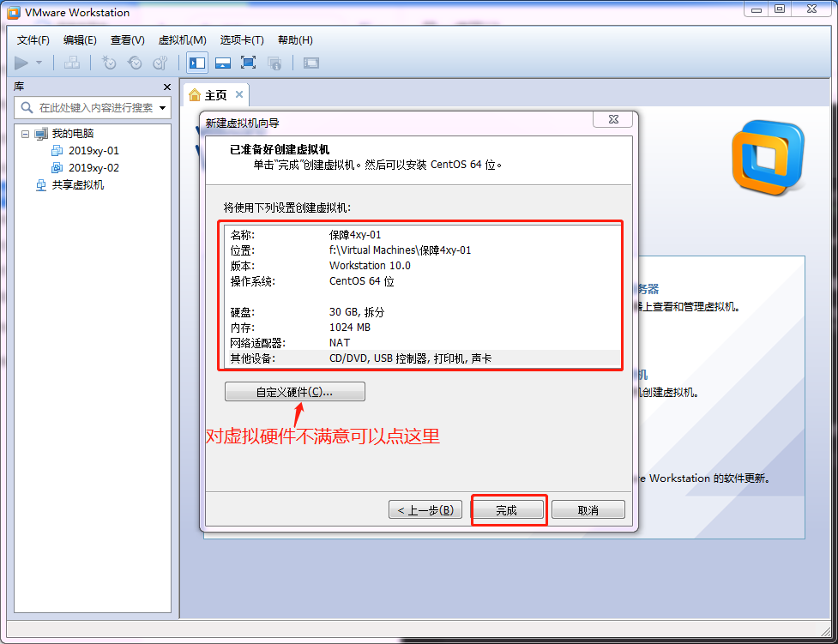838x644 pixels.
Task: Open the 选项卡(T) menu
Action: coord(242,40)
